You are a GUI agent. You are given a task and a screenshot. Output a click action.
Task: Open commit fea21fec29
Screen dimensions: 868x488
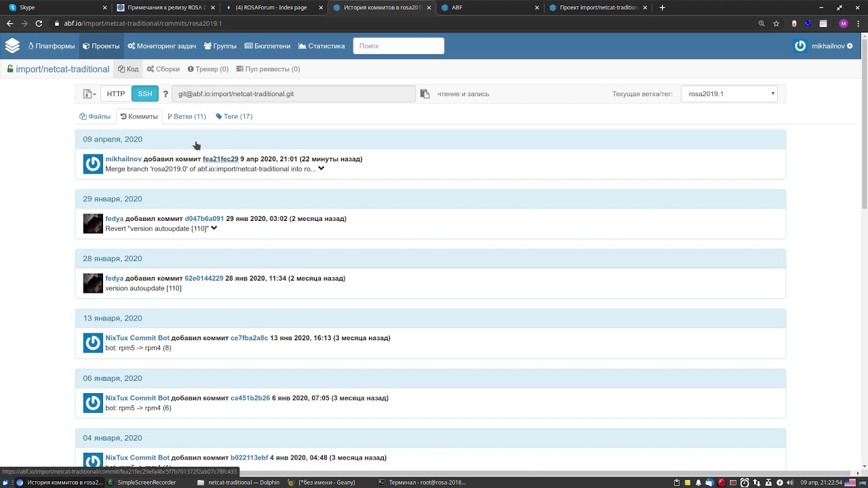tap(220, 159)
